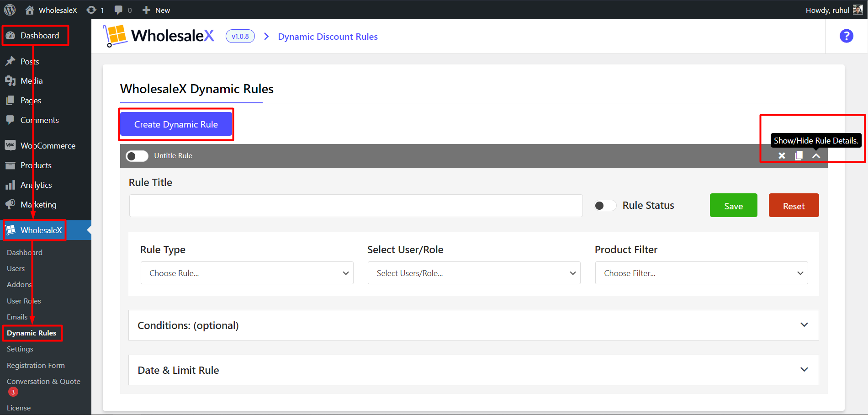Click the v1.0.8 version badge
Screen dimensions: 868x415
pyautogui.click(x=240, y=37)
